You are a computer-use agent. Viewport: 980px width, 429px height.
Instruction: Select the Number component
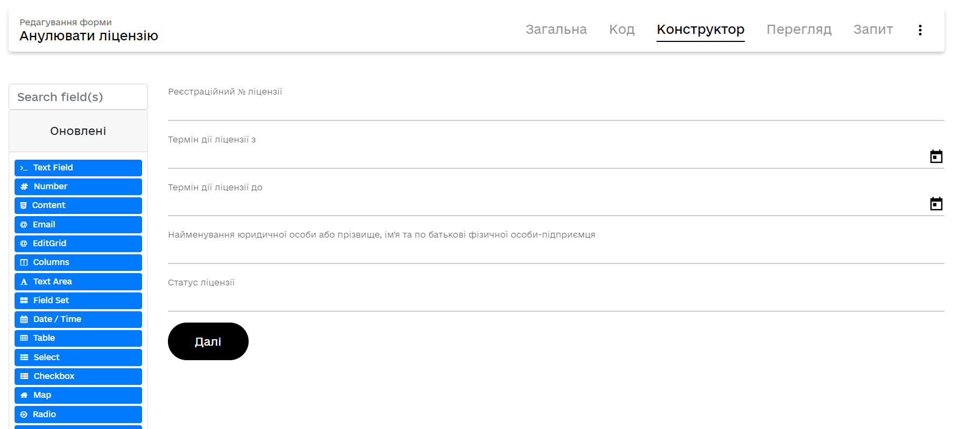(x=78, y=187)
